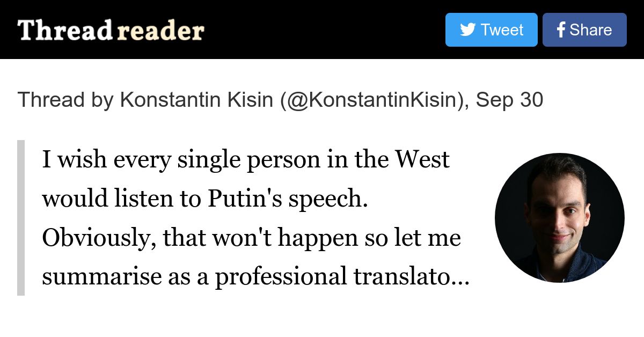
Task: Click the word "Tweet" label
Action: (502, 30)
